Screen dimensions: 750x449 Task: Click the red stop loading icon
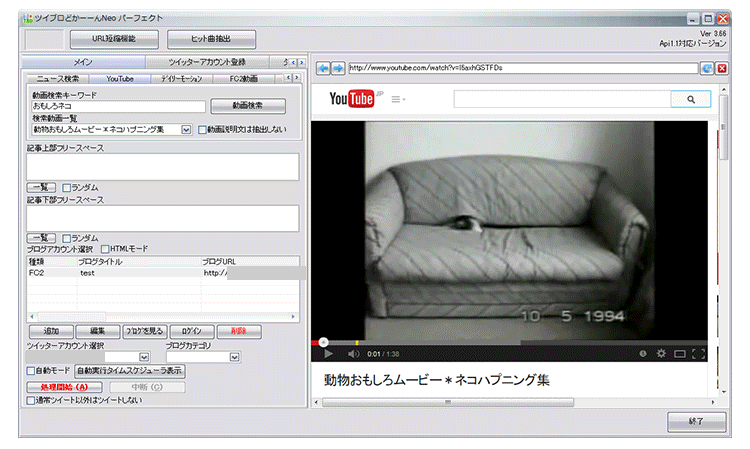(x=721, y=68)
